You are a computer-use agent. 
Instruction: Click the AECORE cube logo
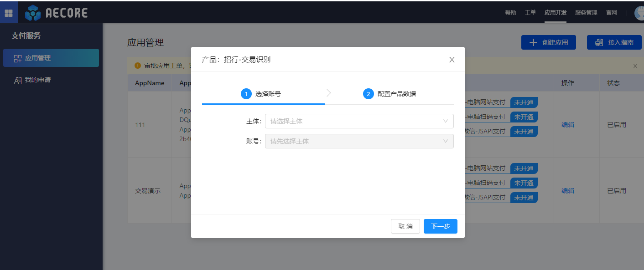33,13
